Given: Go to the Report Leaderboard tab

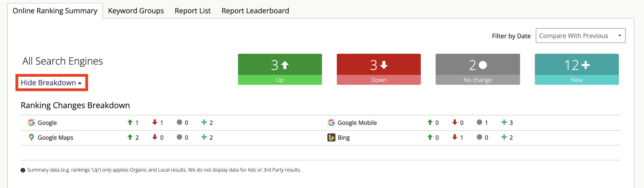Looking at the screenshot, I should click(255, 11).
